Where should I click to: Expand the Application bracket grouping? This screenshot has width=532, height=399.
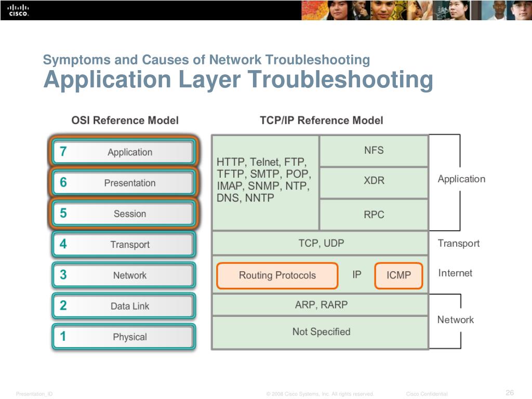[x=461, y=179]
